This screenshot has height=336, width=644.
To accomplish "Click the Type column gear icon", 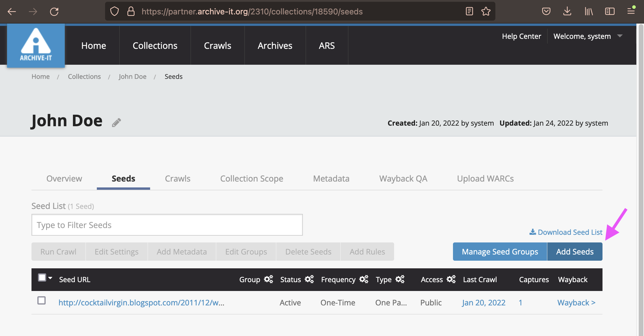I will pyautogui.click(x=400, y=279).
